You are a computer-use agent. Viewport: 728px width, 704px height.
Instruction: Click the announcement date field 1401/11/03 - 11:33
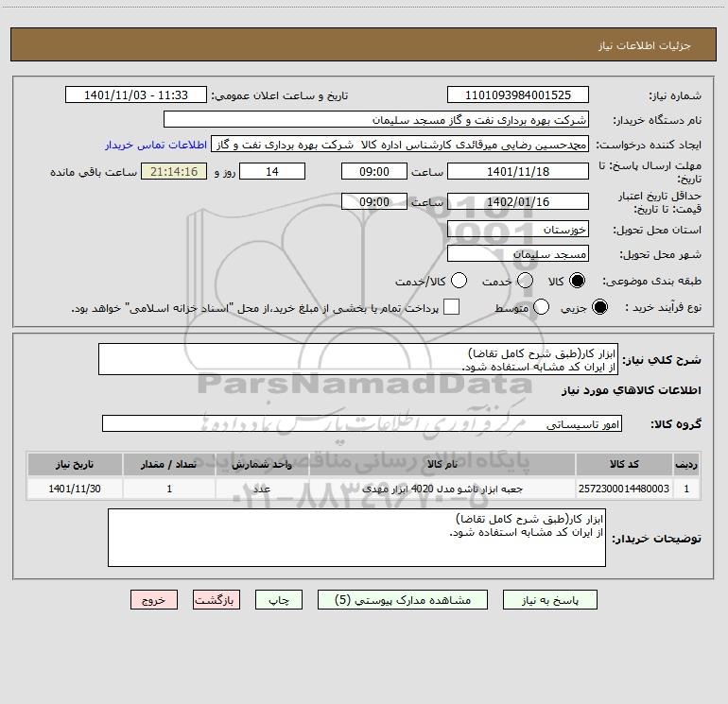pos(136,95)
